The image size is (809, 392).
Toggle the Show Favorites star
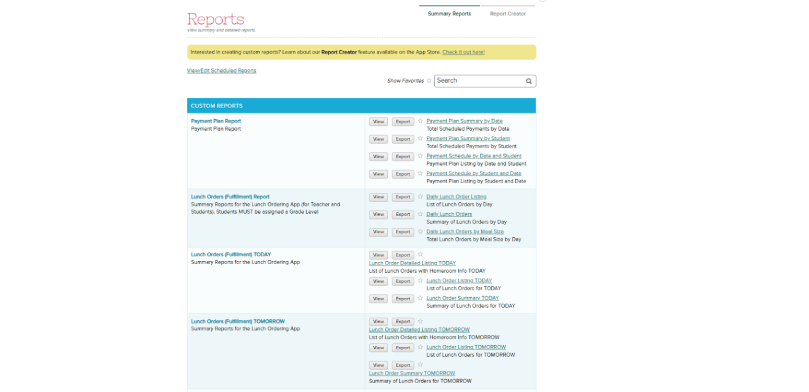429,80
